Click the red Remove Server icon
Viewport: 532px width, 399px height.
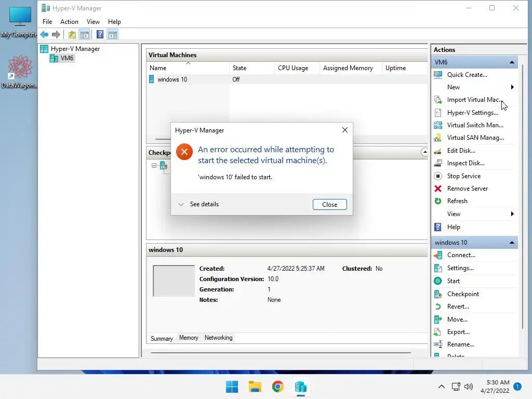pos(438,189)
